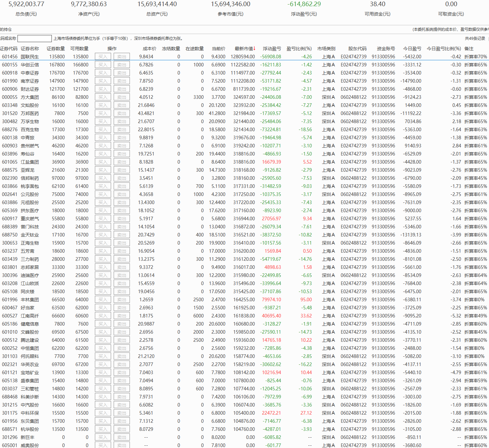
Task: Click the 总资产 value 15,693,414.40
Action: (157, 4)
